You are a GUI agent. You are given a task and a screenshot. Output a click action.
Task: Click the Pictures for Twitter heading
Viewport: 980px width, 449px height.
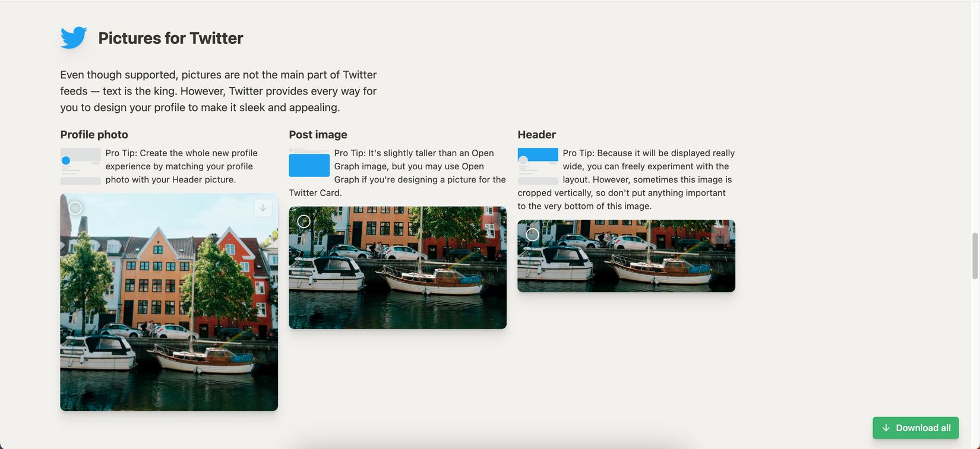(170, 38)
